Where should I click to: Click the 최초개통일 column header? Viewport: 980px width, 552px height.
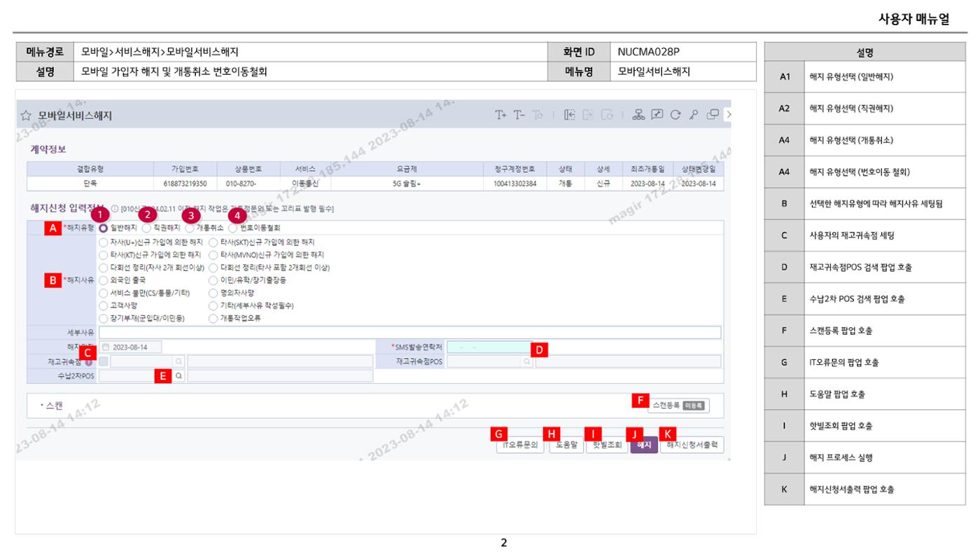(x=647, y=170)
